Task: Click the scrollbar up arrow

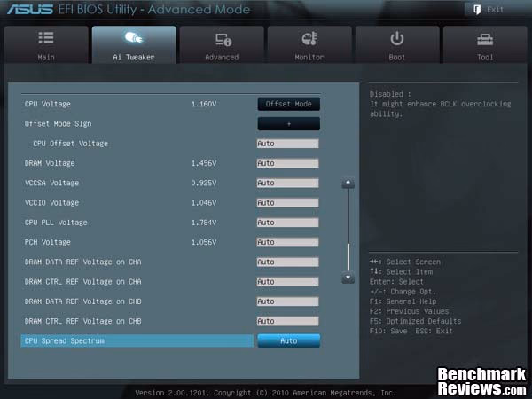Action: click(348, 184)
